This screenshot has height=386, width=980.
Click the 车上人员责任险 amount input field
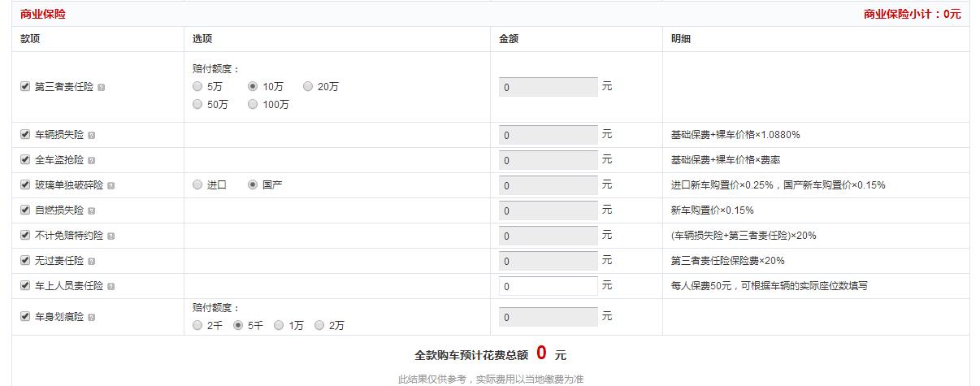pyautogui.click(x=548, y=286)
